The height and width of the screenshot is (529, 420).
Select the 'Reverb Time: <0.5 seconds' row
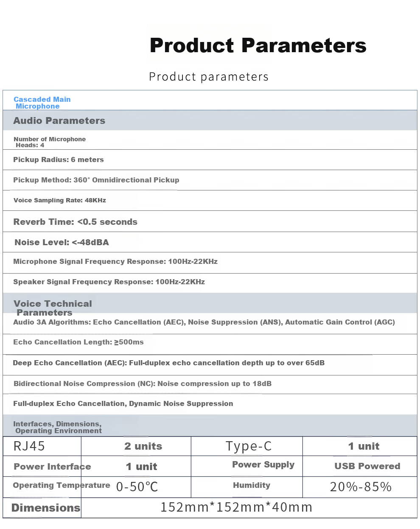(x=210, y=221)
